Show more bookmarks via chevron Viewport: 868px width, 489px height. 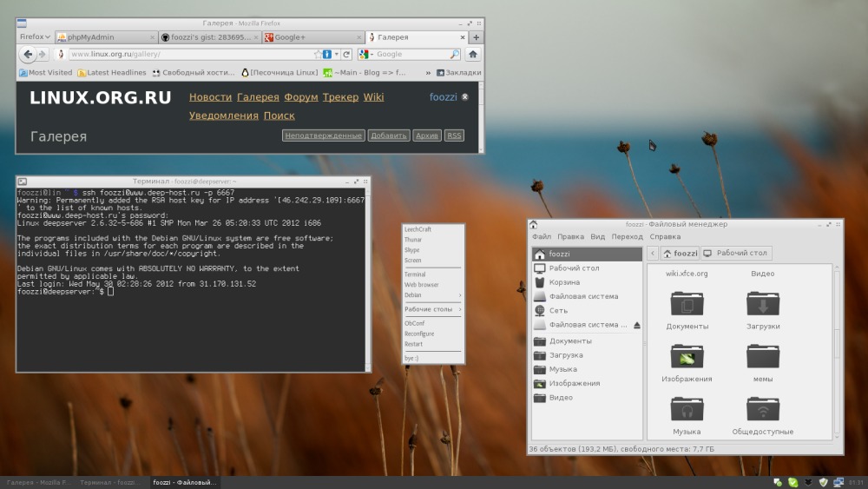428,73
